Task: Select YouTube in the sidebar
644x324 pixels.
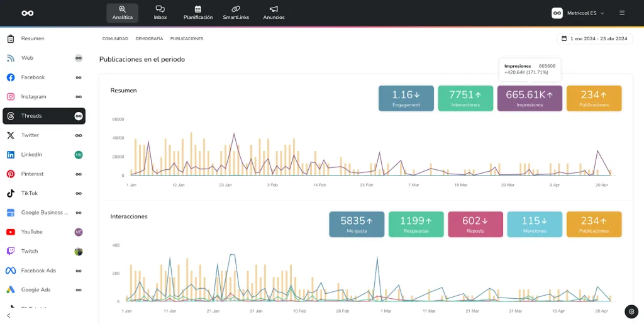Action: tap(44, 232)
